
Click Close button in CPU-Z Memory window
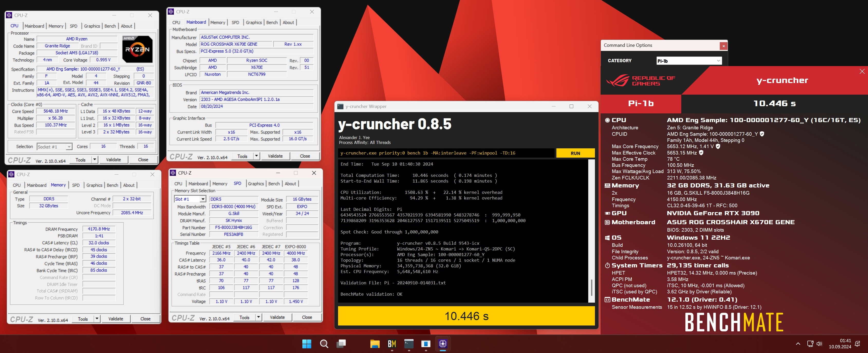click(145, 319)
